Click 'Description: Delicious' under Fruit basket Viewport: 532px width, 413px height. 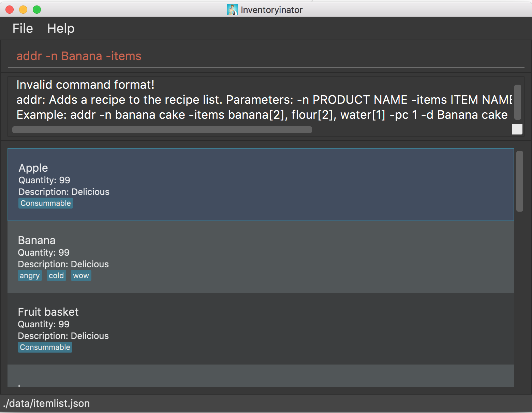(x=63, y=336)
